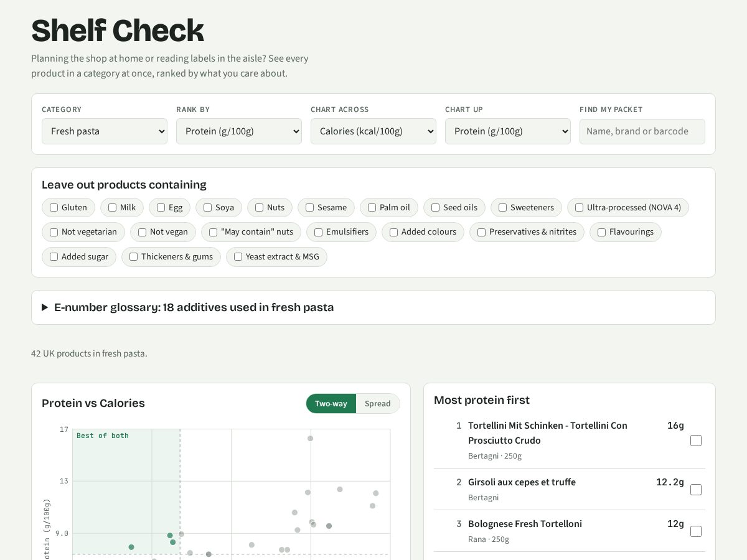
Task: Select the Two-way chart view
Action: tap(331, 404)
